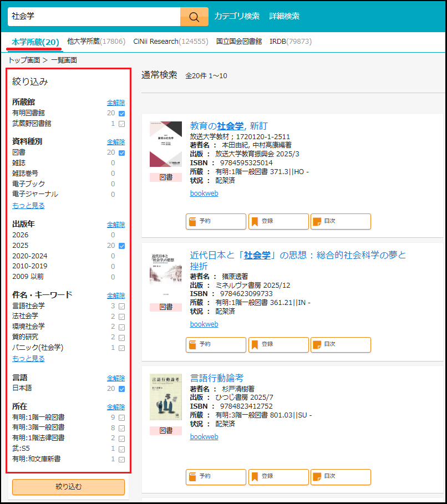Switch to the 本学所蔵(20) tab
This screenshot has width=447, height=504.
[x=35, y=42]
